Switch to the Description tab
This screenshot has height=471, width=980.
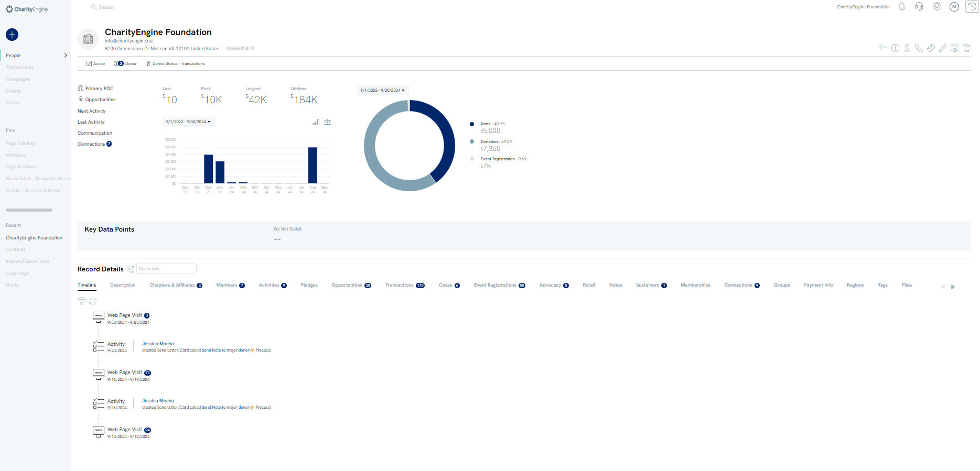(x=123, y=285)
